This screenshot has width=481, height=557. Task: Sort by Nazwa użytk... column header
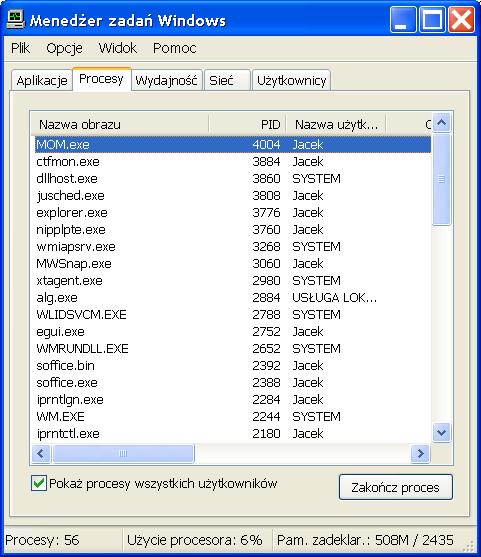pos(336,124)
